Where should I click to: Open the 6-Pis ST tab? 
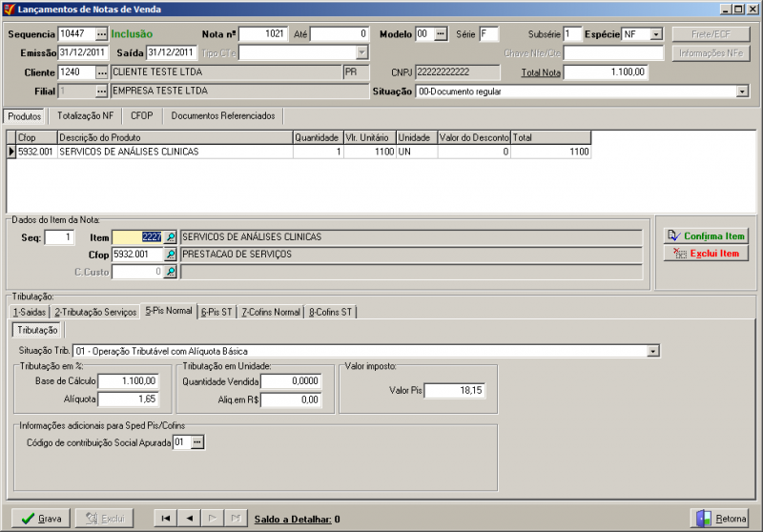click(217, 312)
